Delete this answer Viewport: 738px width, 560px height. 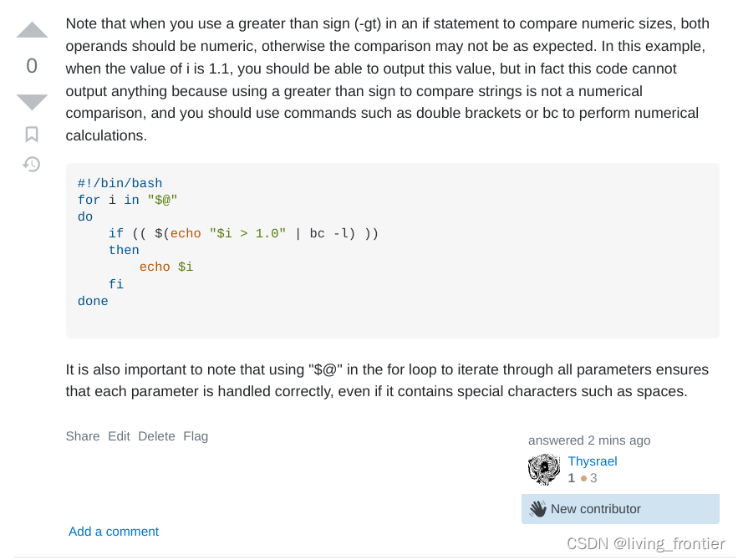[157, 436]
